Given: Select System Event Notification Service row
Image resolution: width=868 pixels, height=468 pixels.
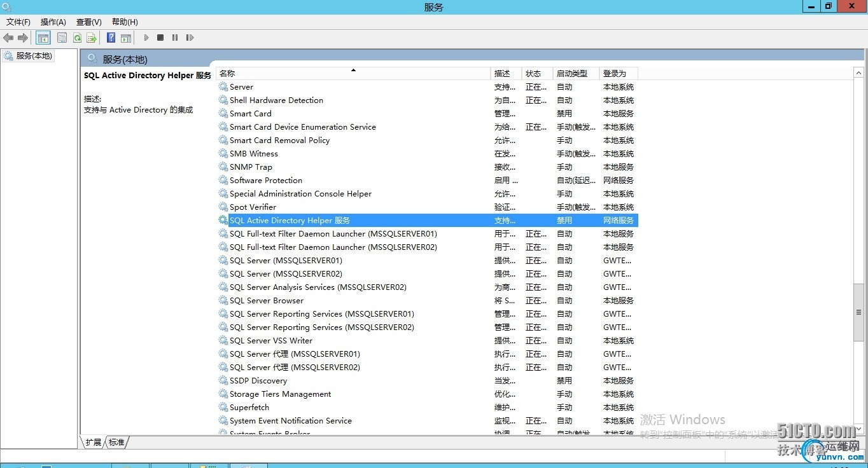Looking at the screenshot, I should pyautogui.click(x=427, y=421).
